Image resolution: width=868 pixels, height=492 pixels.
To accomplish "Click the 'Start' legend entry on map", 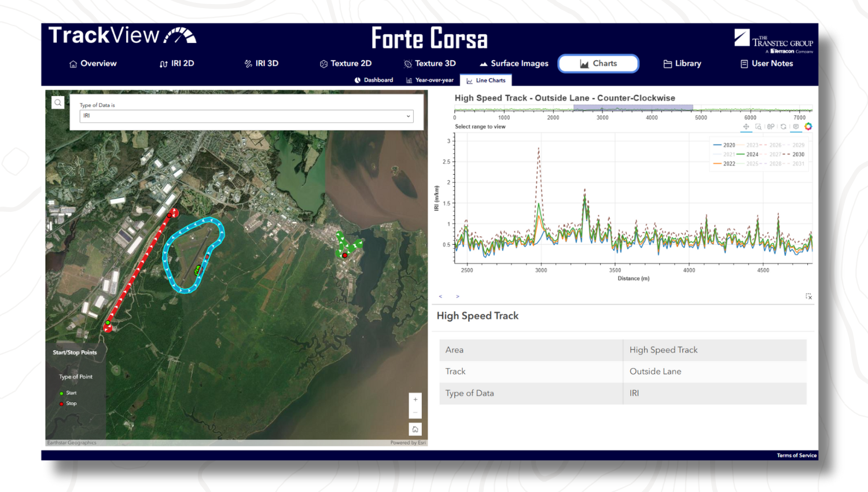I will pos(68,393).
